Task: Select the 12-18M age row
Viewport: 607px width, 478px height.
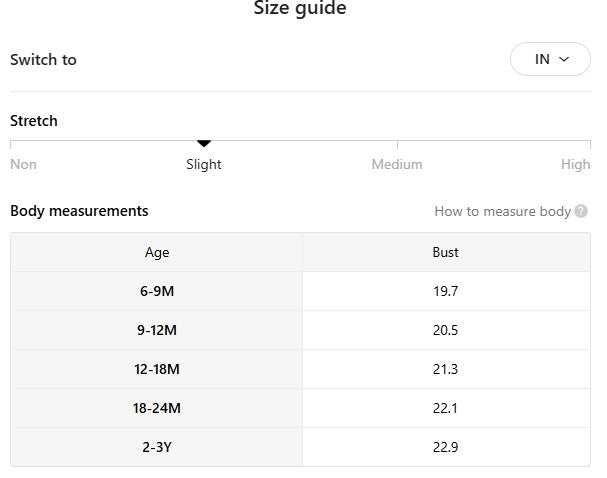Action: point(157,369)
